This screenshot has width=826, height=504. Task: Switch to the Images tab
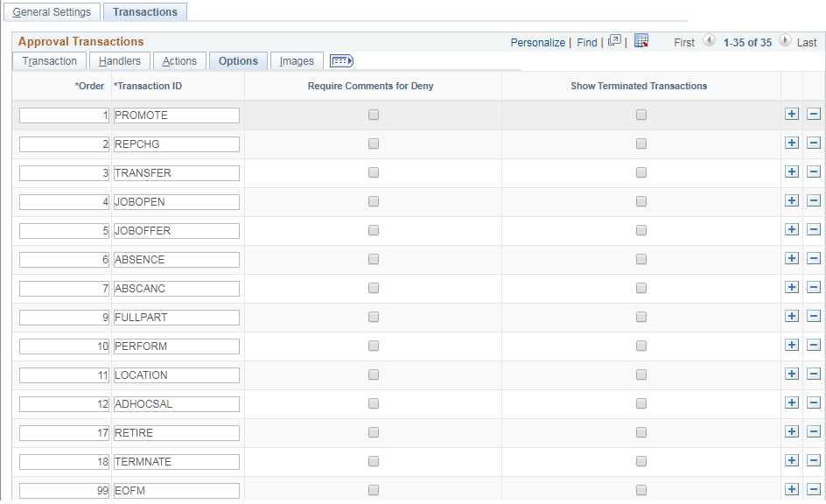297,60
